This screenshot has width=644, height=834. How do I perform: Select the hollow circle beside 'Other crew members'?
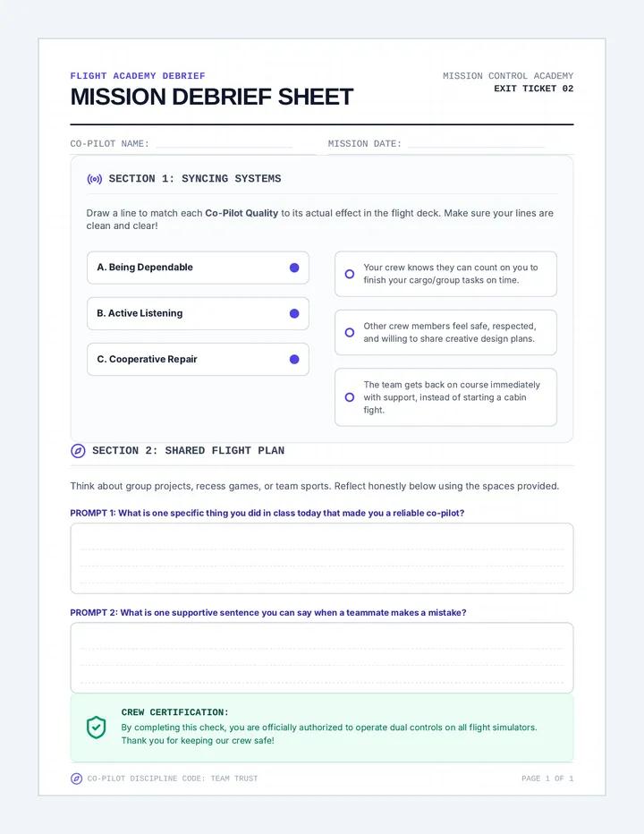coord(350,332)
